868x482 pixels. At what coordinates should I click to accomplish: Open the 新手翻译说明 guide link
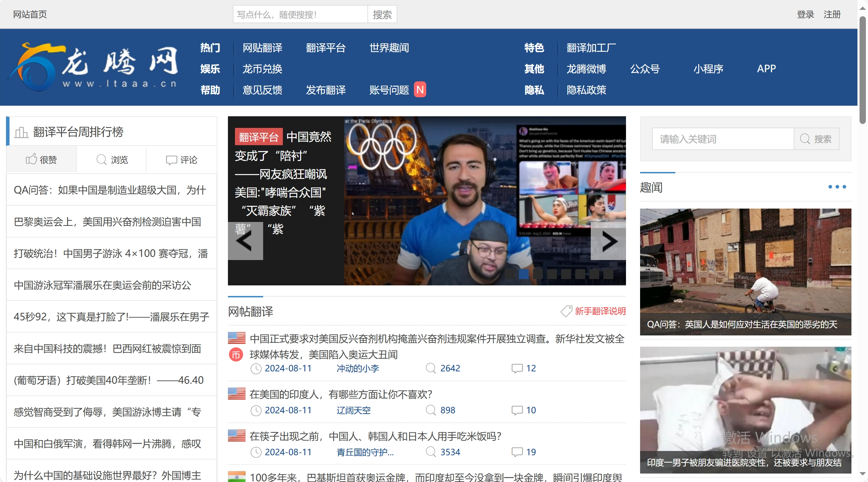point(600,311)
